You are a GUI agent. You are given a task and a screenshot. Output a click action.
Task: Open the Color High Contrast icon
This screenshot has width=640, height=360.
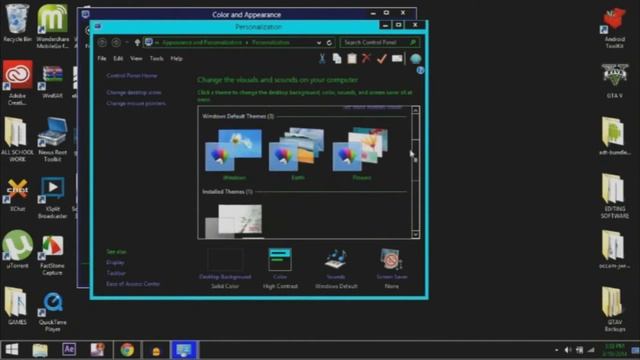pos(280,260)
